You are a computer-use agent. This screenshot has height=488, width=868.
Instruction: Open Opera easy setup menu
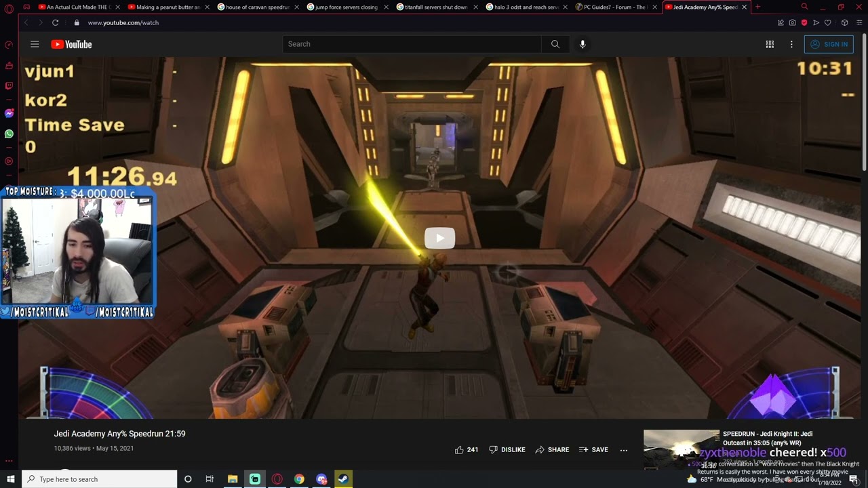860,22
